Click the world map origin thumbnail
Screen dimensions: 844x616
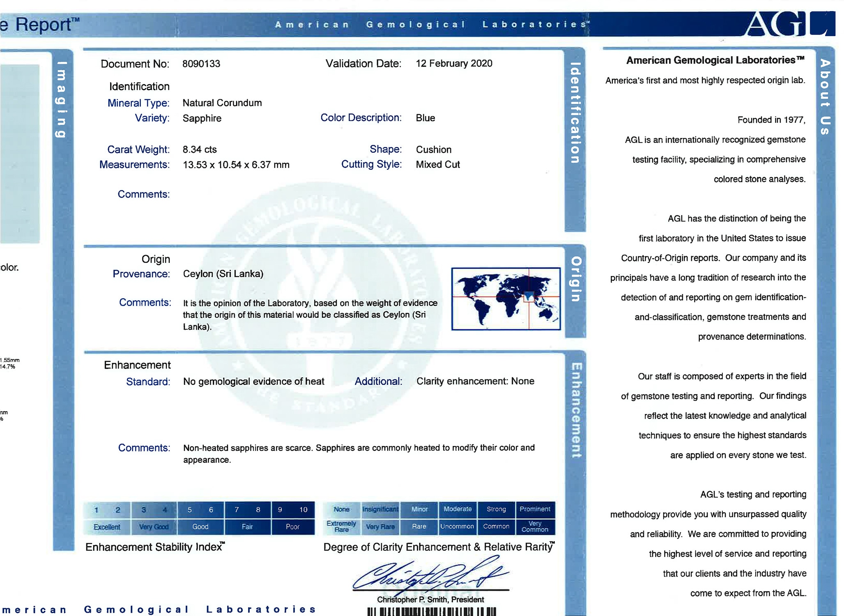[x=506, y=299]
